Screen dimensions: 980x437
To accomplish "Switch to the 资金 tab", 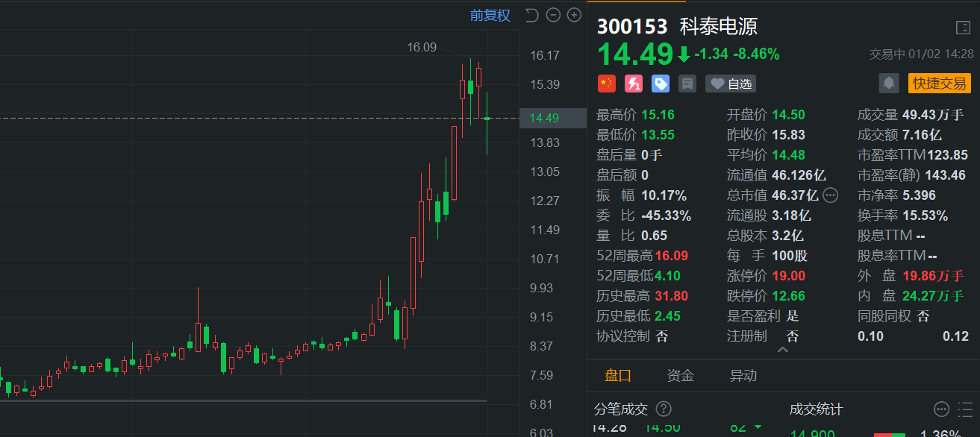I will (680, 376).
